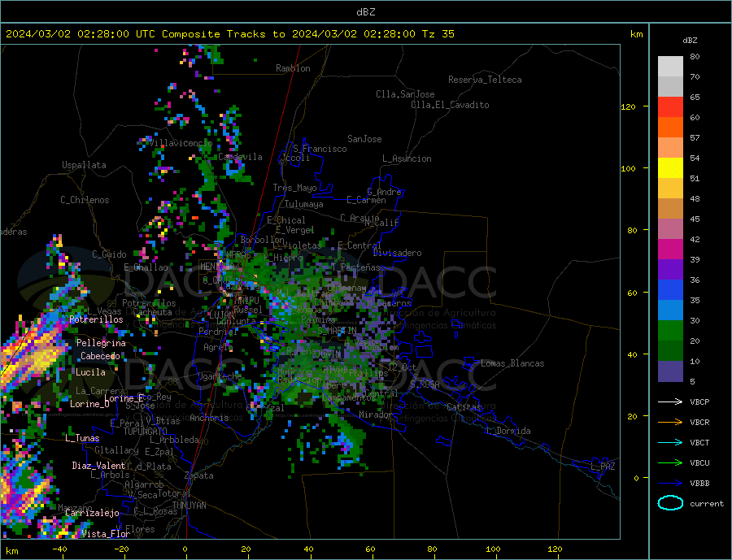This screenshot has height=560, width=732.
Task: Click the cyan VBCT arrow in legend
Action: pos(671,442)
